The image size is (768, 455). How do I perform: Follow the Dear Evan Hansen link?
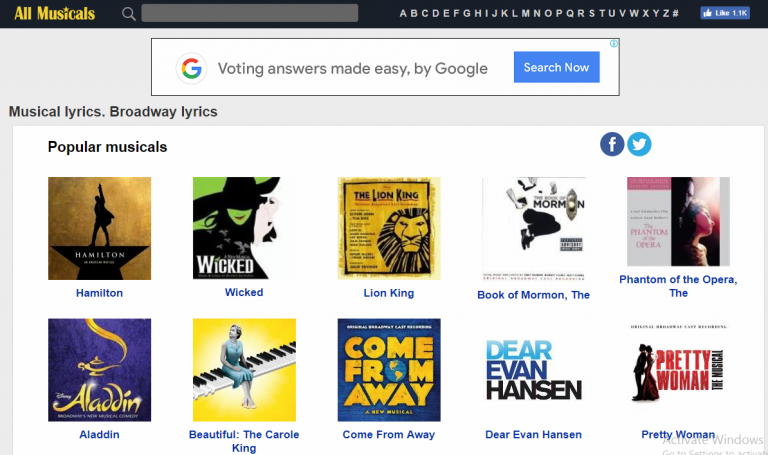533,435
